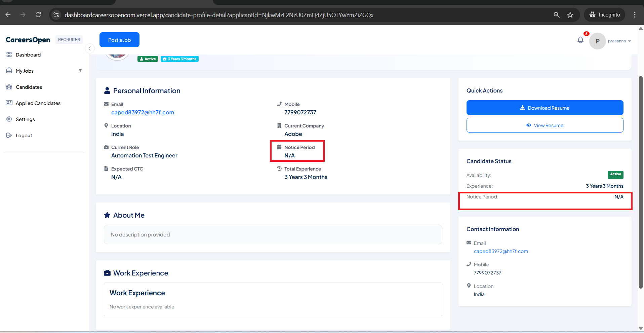Viewport: 644px width, 333px height.
Task: Click the browser address bar URL
Action: [x=218, y=15]
